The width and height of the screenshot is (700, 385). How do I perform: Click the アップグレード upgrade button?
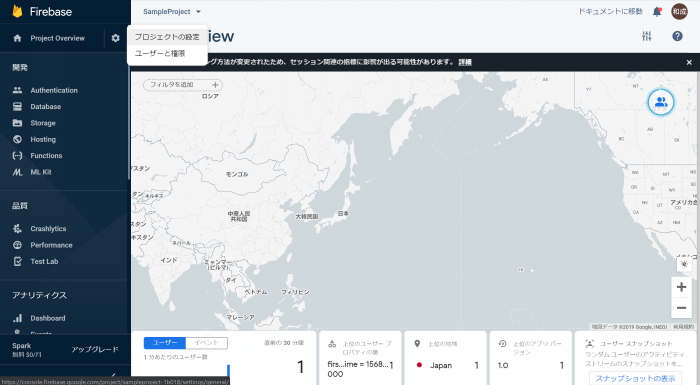point(95,349)
